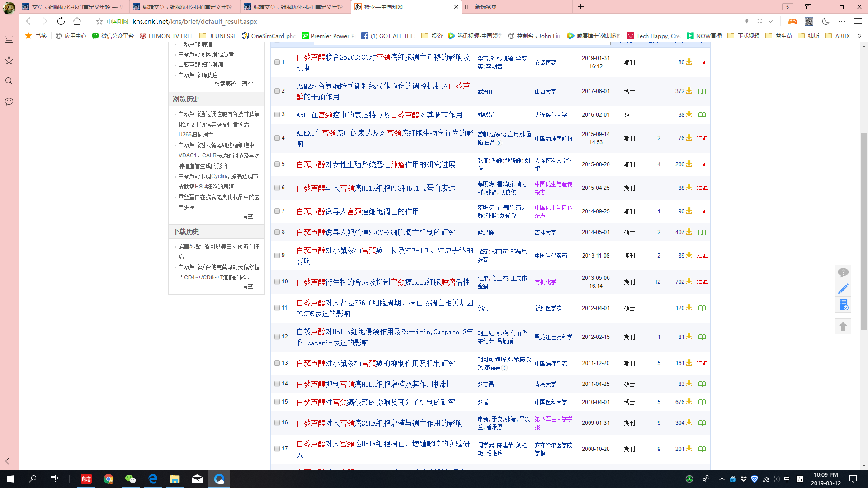Show more bookmarks with chevron
This screenshot has width=868, height=488.
point(859,36)
